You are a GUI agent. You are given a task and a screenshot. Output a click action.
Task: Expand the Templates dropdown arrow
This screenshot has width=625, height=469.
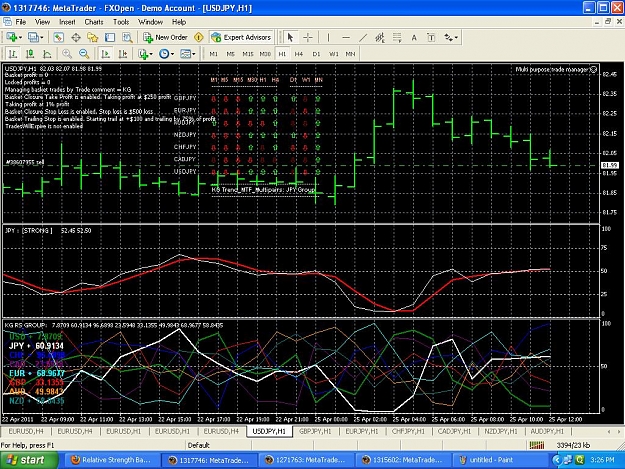[194, 53]
